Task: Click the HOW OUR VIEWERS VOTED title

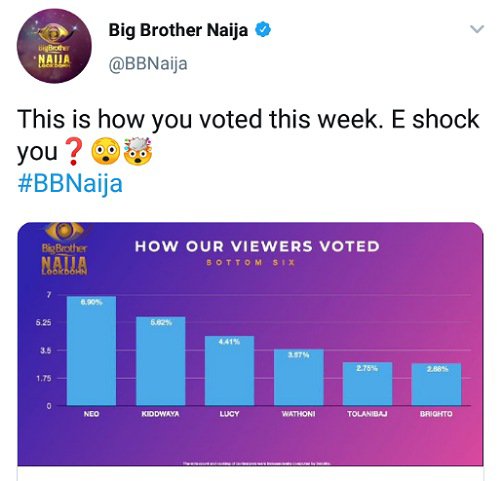Action: (257, 247)
